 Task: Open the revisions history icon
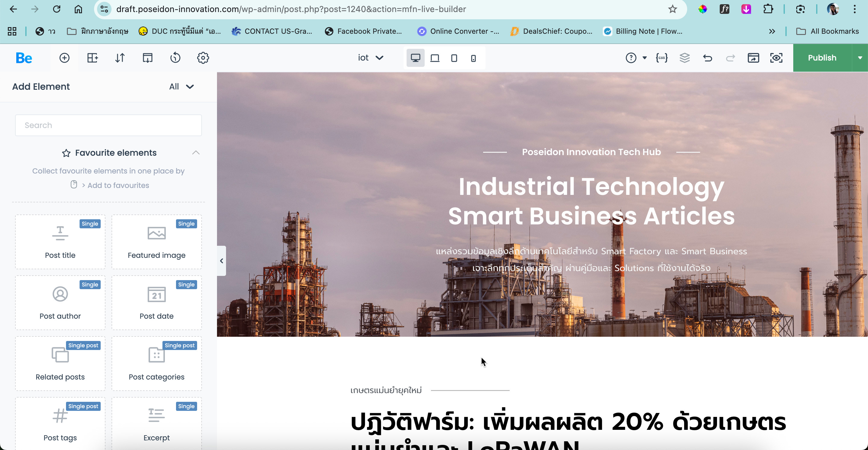click(x=175, y=58)
